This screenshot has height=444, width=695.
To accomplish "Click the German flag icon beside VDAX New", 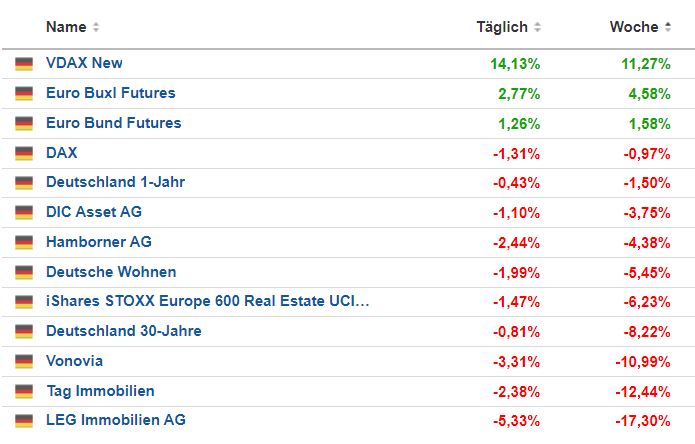I will 24,64.
